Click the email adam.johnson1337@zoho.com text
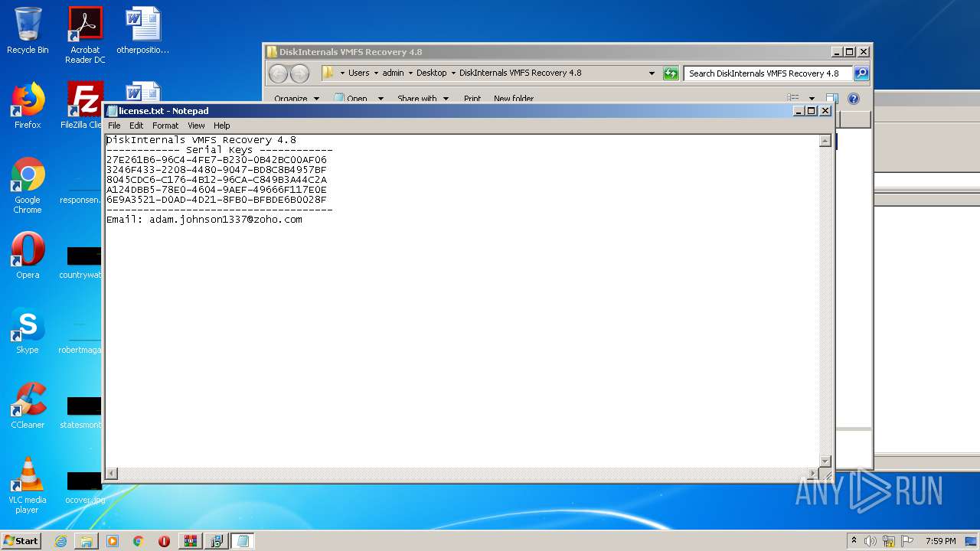This screenshot has height=551, width=980. [226, 220]
